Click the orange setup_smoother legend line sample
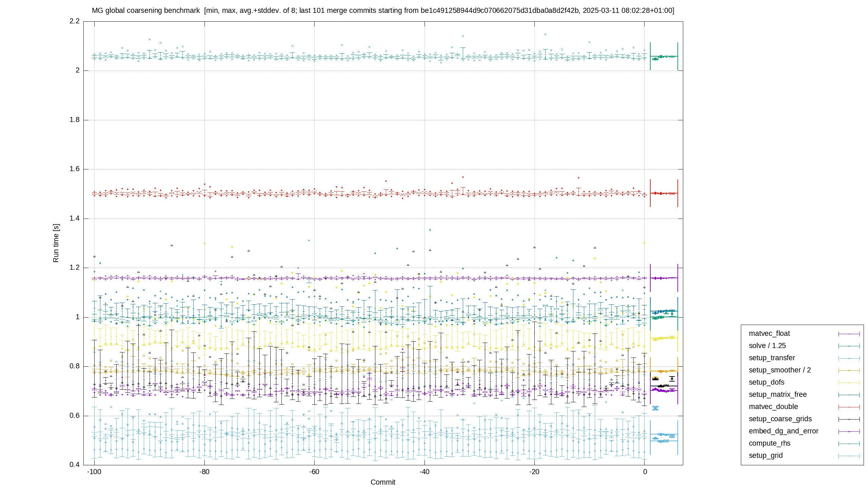The image size is (868, 488). pos(849,370)
